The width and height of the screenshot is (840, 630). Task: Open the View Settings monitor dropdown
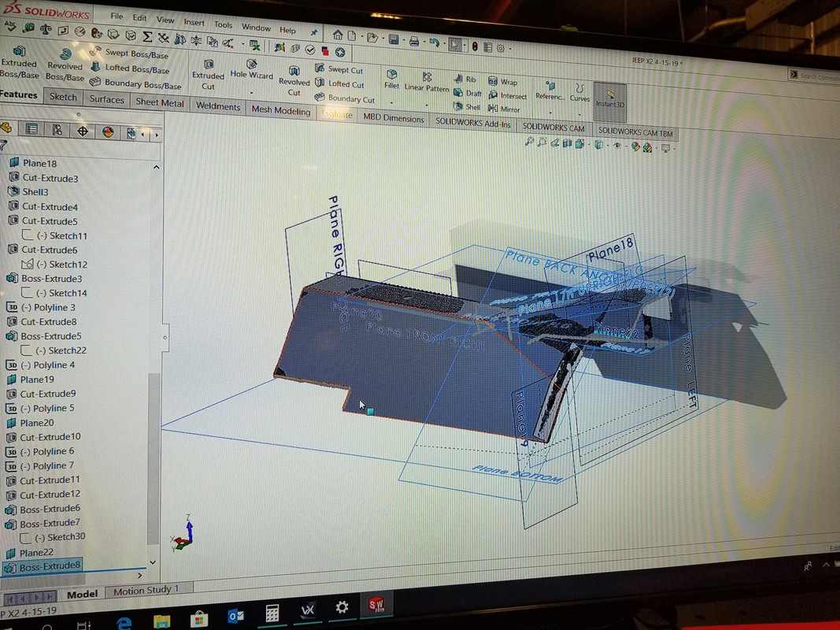tap(667, 148)
